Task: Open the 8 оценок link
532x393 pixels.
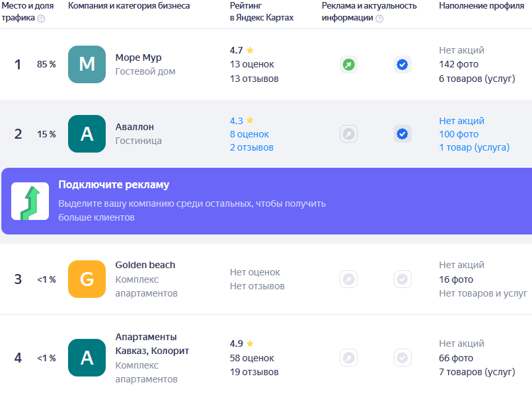Action: (x=249, y=134)
